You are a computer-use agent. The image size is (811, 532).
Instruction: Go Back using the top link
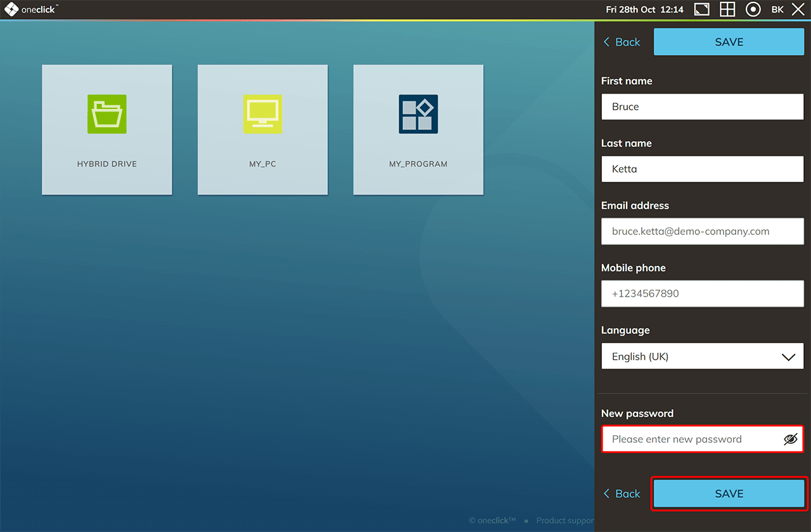coord(621,42)
